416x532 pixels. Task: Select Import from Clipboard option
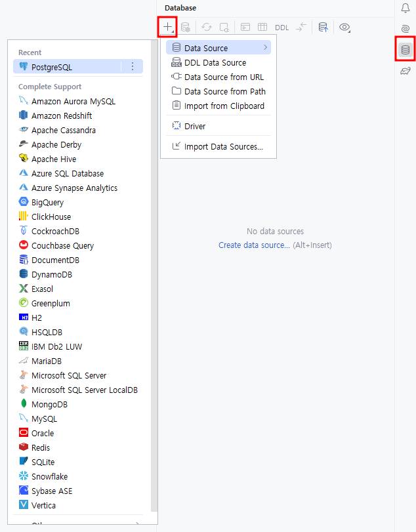click(x=224, y=106)
